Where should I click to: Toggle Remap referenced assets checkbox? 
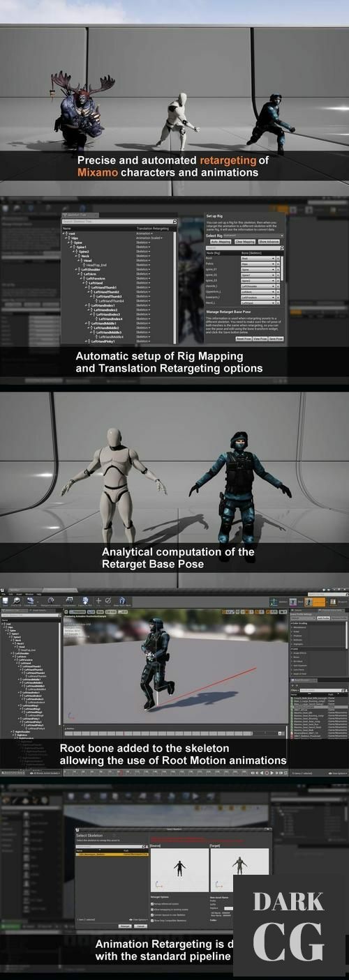[x=152, y=903]
